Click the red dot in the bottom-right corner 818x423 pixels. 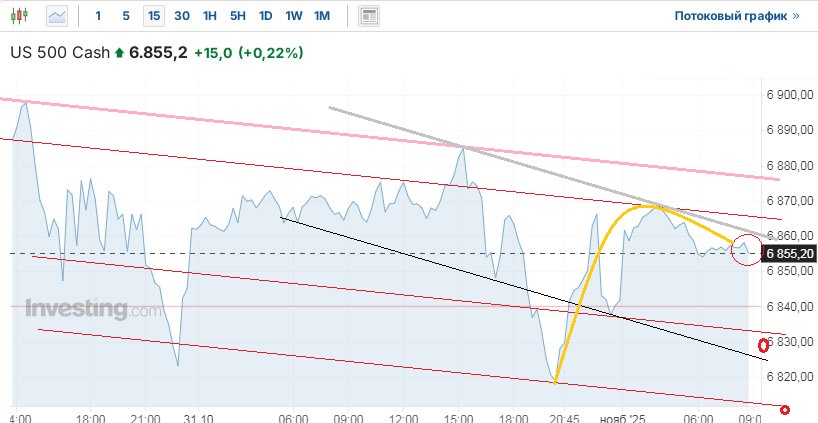pos(785,409)
